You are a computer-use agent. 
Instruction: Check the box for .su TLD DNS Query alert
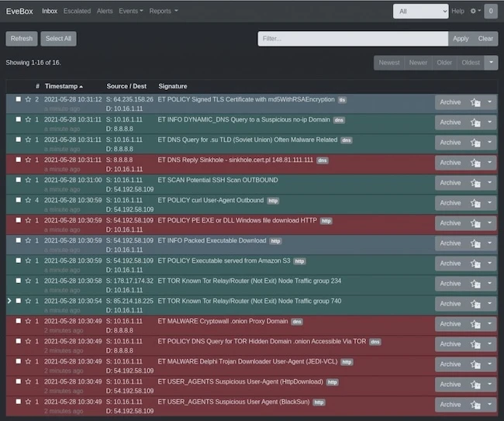(x=19, y=140)
